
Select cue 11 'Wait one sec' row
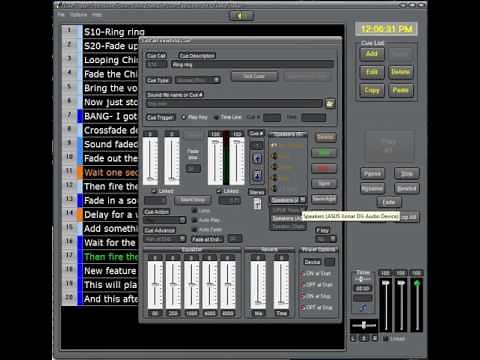tap(100, 172)
